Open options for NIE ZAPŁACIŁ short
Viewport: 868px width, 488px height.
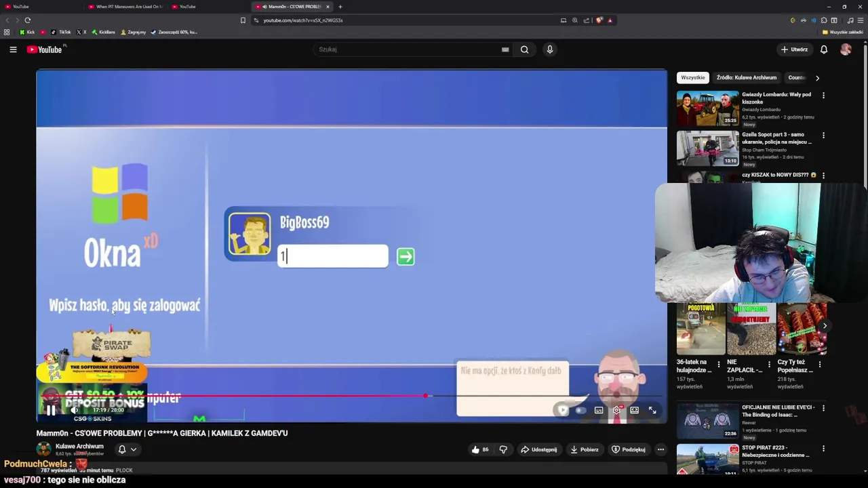769,365
